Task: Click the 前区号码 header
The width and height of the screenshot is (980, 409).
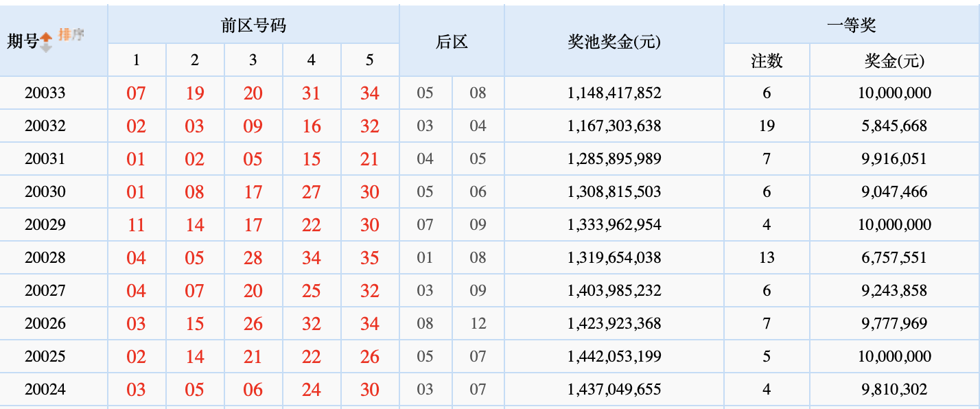Action: pos(253,25)
